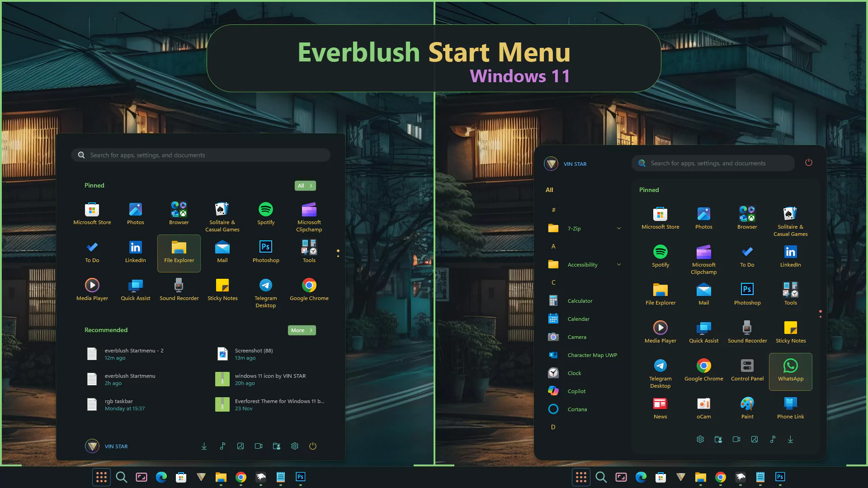Collapse the Accessibility group chevron
This screenshot has width=868, height=488.
click(x=618, y=264)
